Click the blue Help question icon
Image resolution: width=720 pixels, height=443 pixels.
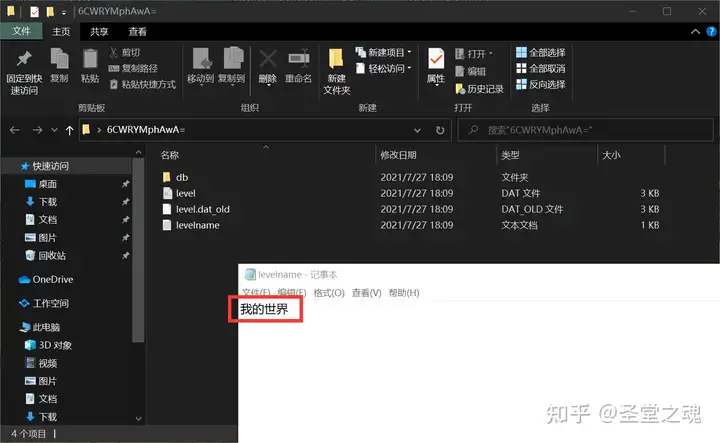pyautogui.click(x=711, y=31)
